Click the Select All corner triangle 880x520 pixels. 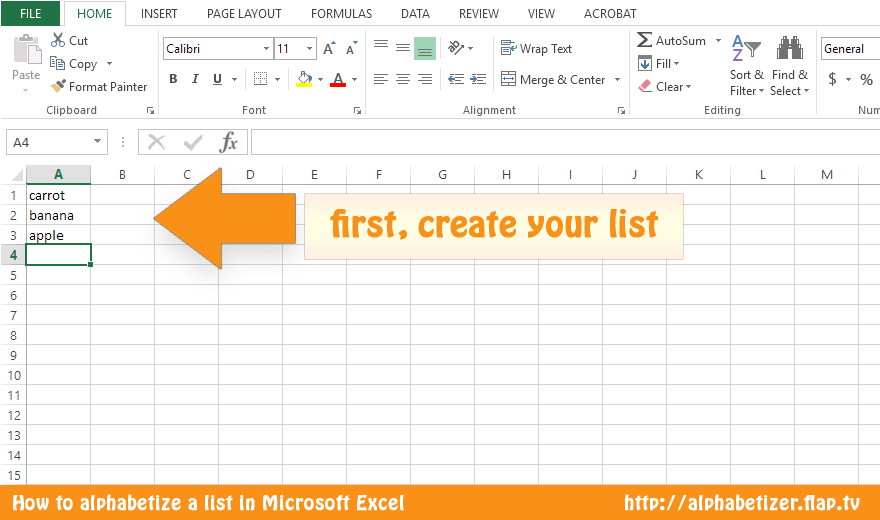point(17,175)
